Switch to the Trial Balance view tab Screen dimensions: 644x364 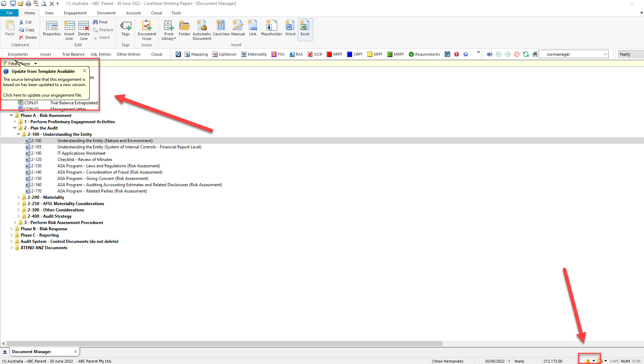point(73,54)
